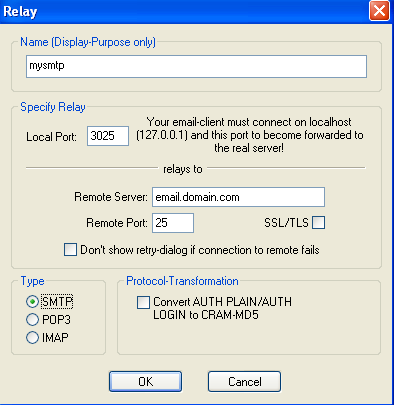The height and width of the screenshot is (405, 394).
Task: Choose the IMAP type option
Action: click(32, 338)
